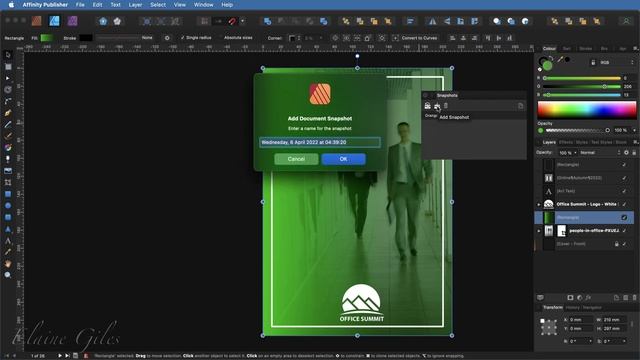Viewport: 640px width, 360px height.
Task: Toggle Absolute sizes checkbox
Action: tap(236, 38)
